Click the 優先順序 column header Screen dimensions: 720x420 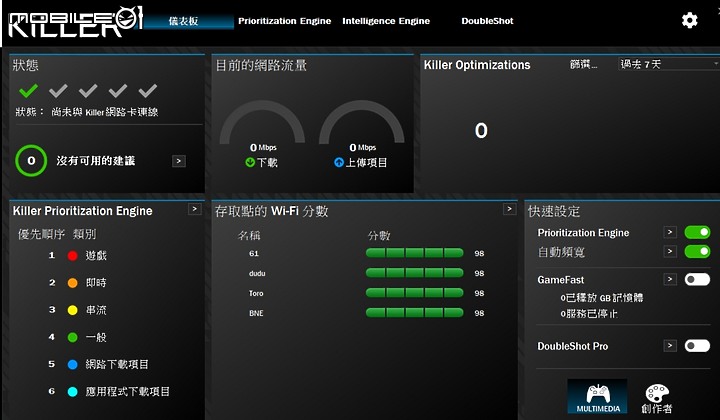pos(41,234)
